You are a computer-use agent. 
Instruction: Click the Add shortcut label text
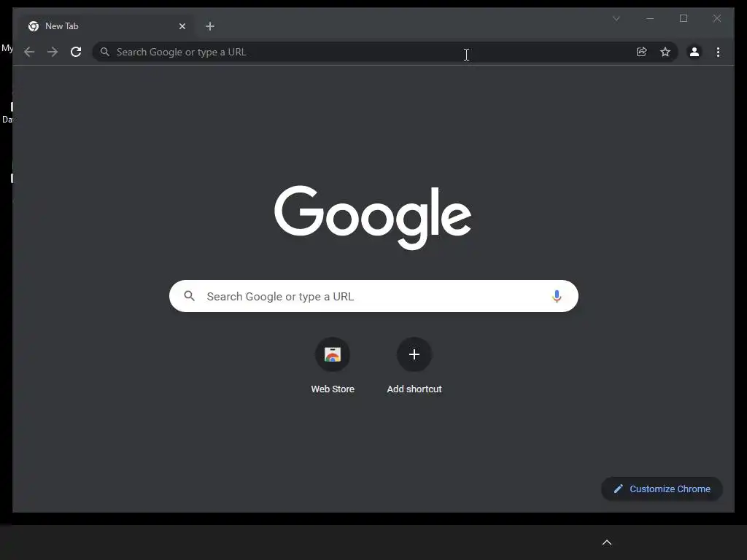[x=414, y=389]
